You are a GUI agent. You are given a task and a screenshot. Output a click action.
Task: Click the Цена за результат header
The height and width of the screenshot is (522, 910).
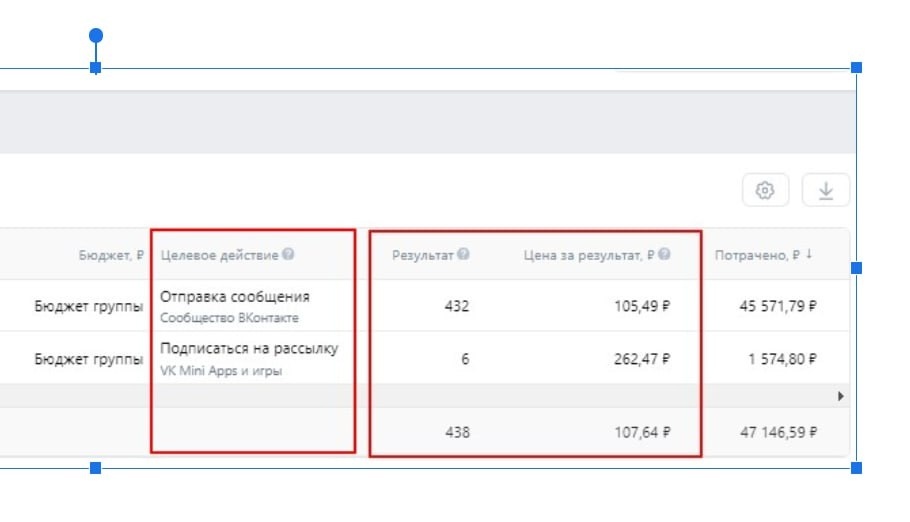tap(589, 255)
